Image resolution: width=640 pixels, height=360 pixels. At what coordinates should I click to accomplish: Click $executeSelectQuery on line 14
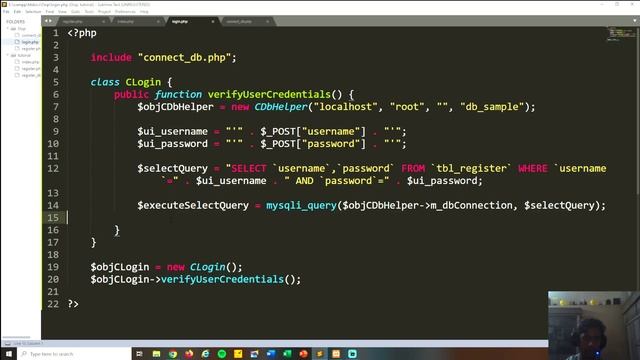point(193,205)
